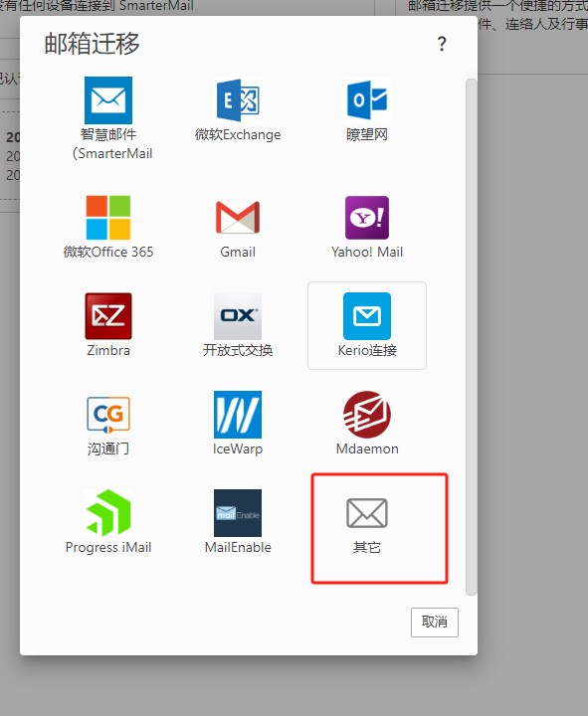This screenshot has height=716, width=588.
Task: Click the 邮箱迁移 dialog title
Action: [x=92, y=44]
